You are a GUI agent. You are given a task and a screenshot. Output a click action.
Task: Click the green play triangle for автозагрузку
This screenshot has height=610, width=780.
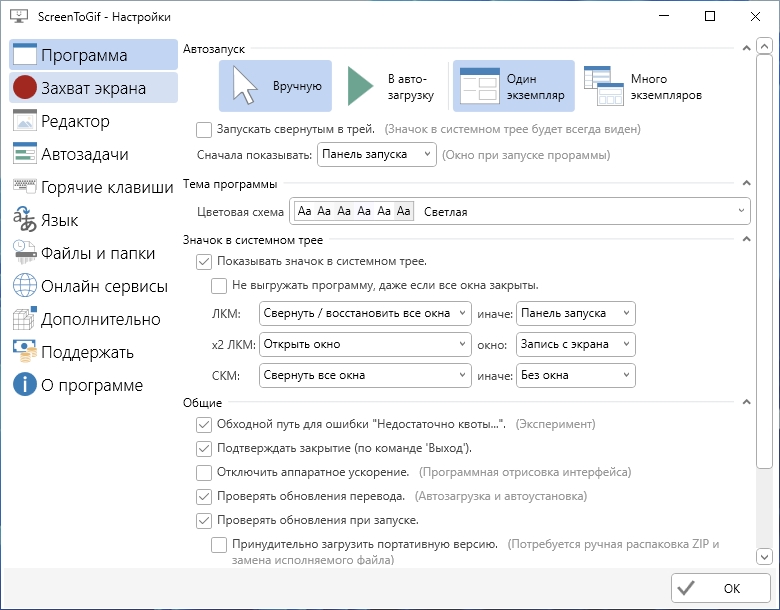pos(360,86)
